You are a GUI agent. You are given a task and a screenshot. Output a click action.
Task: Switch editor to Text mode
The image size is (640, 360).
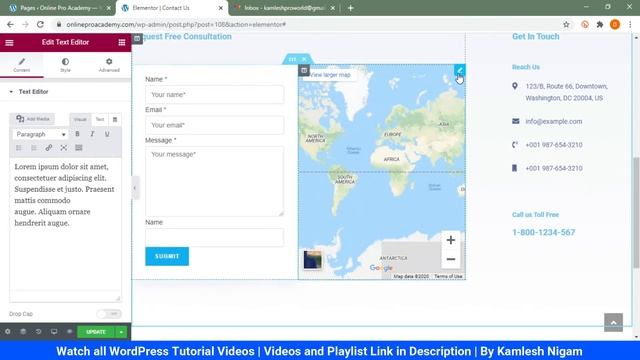[100, 119]
